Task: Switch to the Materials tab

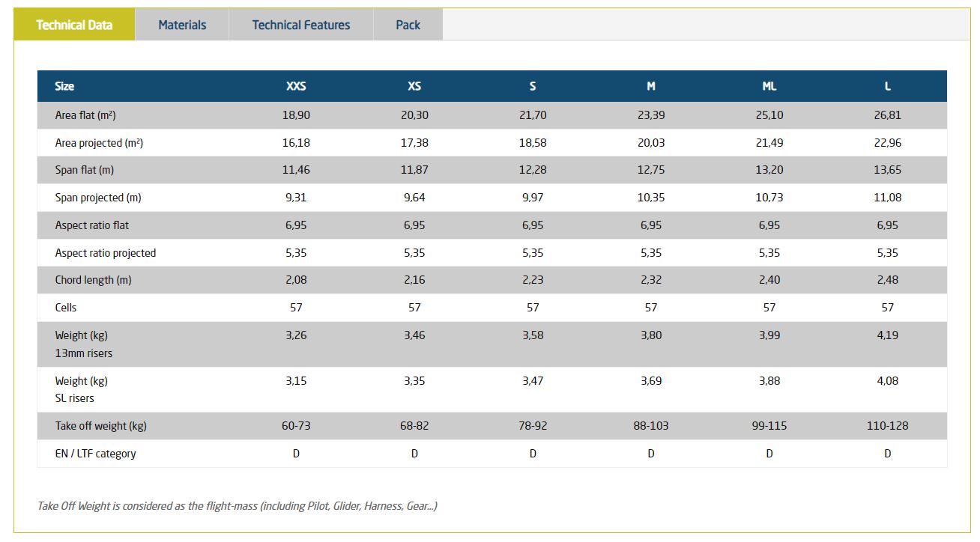Action: tap(182, 25)
